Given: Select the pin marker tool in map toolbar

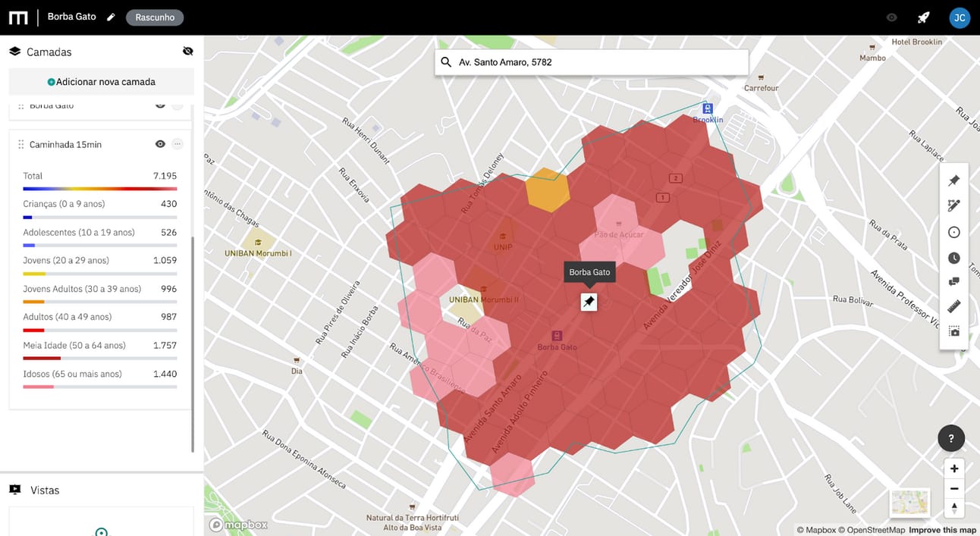Looking at the screenshot, I should 954,180.
